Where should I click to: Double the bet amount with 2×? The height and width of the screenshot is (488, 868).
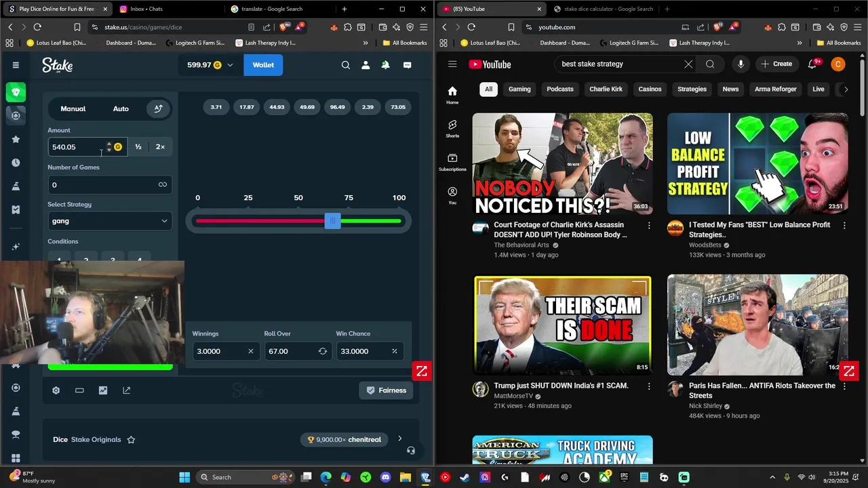tap(160, 147)
